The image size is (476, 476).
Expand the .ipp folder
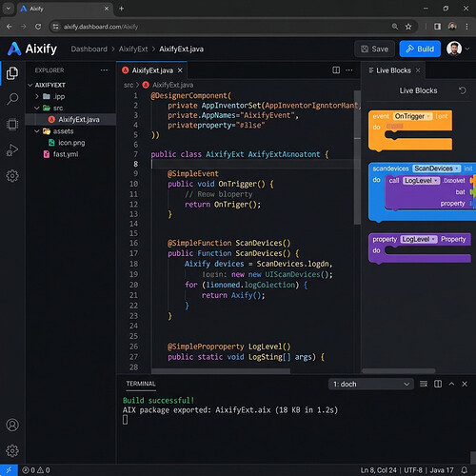[x=37, y=96]
